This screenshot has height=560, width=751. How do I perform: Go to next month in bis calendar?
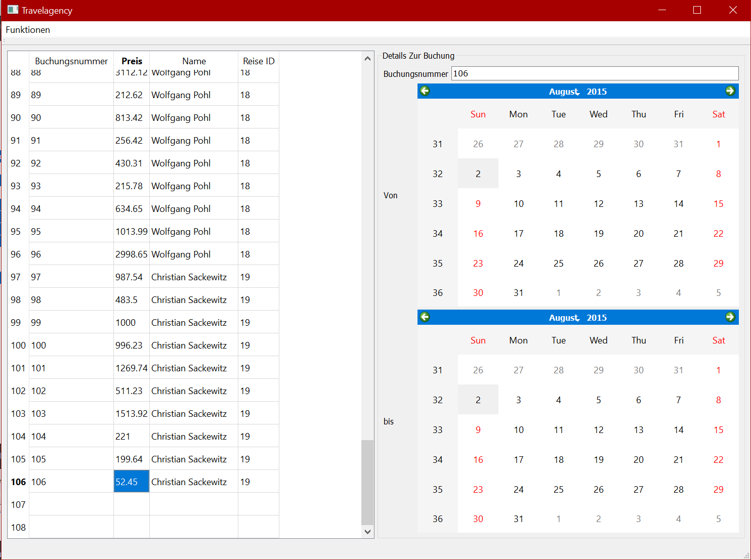click(x=730, y=317)
